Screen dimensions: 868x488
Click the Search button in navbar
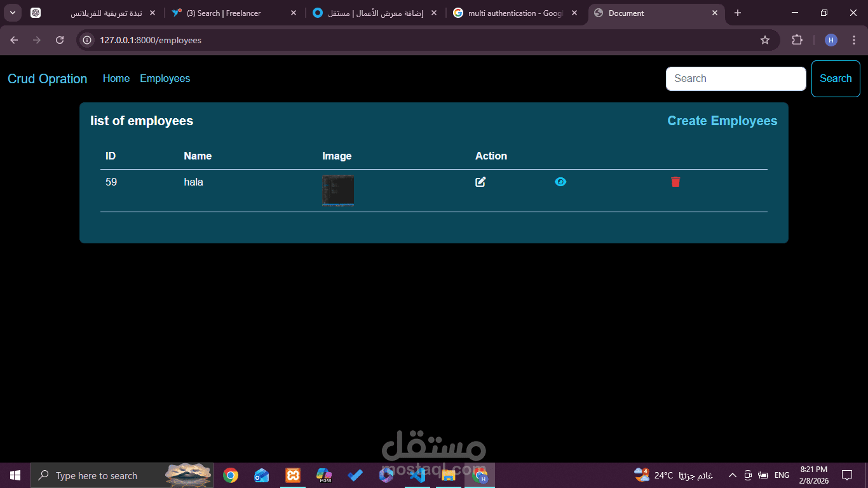pyautogui.click(x=836, y=79)
